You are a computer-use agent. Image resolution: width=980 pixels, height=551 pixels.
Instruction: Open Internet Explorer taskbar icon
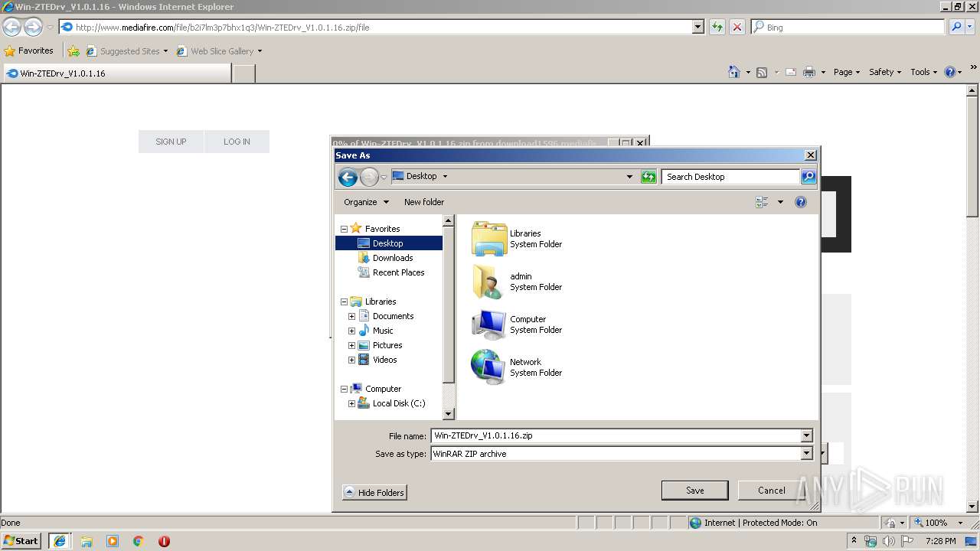coord(60,541)
